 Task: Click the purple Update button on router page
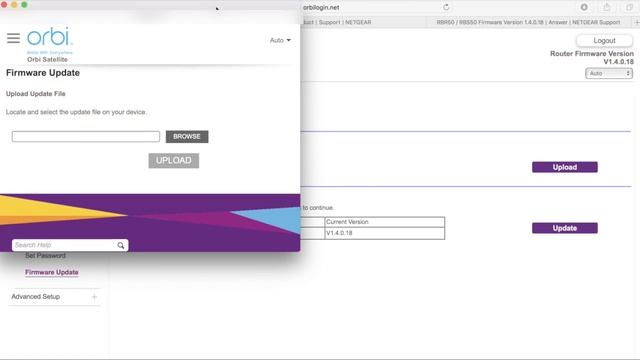click(x=565, y=228)
